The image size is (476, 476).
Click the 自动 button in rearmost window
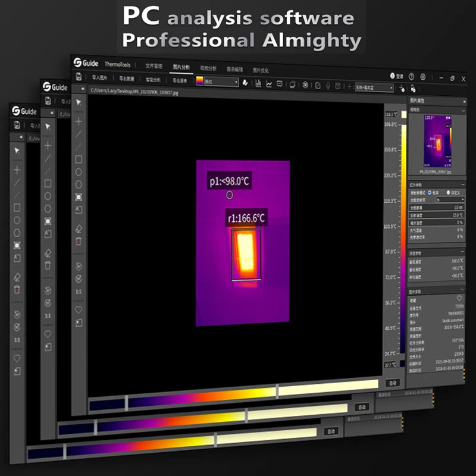pyautogui.click(x=331, y=431)
